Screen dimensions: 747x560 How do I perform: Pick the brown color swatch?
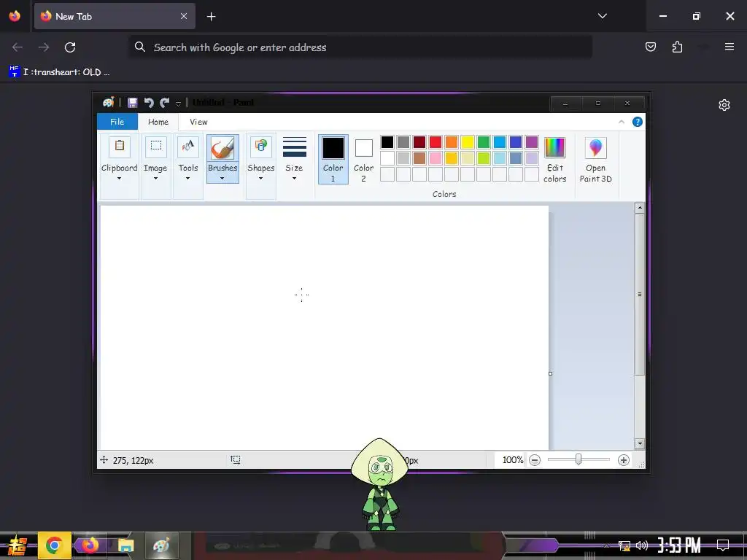tap(419, 158)
